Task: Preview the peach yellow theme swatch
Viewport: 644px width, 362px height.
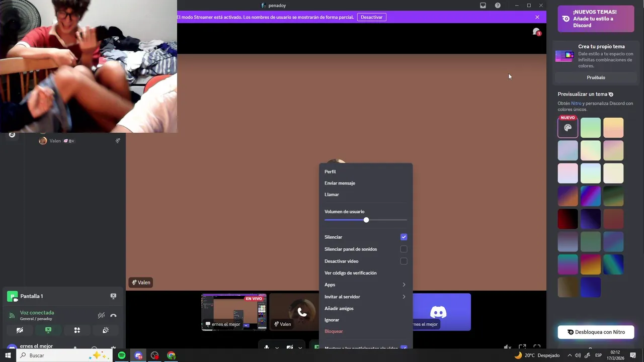Action: [x=613, y=128]
